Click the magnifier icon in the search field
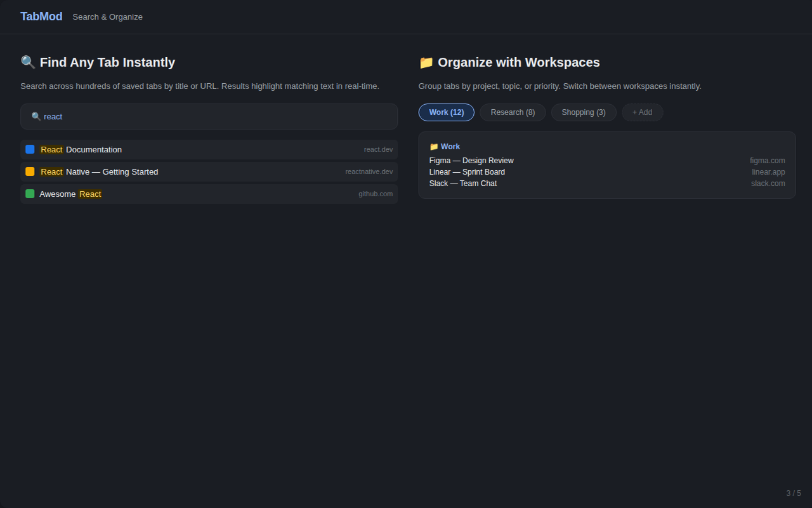This screenshot has width=812, height=508. [36, 117]
